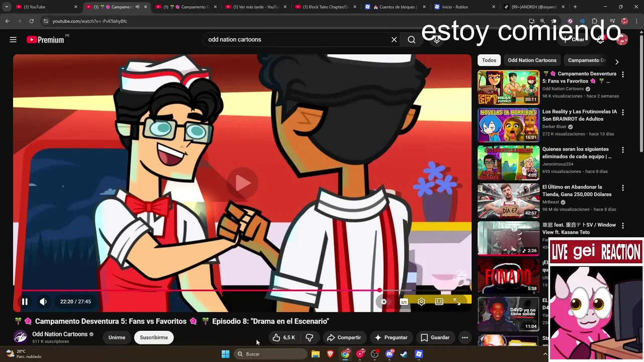Image resolution: width=644 pixels, height=362 pixels.
Task: Open options menu for Jeronimous234 video
Action: tap(623, 150)
